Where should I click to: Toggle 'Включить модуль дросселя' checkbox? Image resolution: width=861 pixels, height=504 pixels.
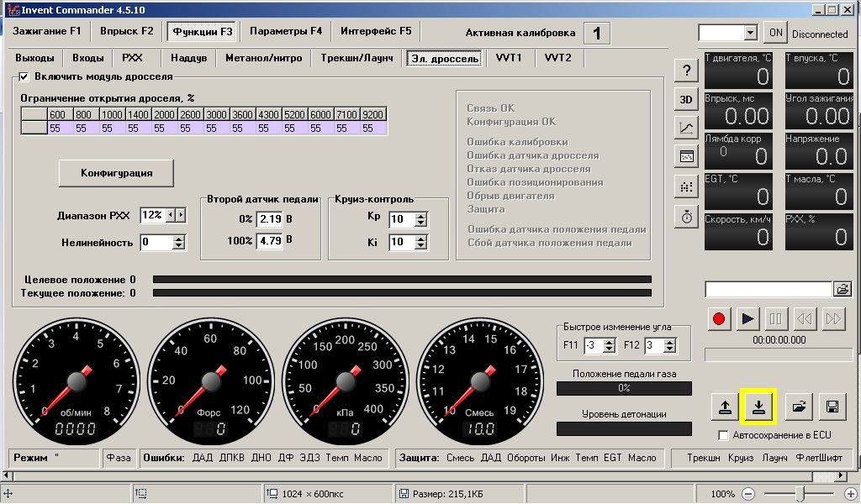coord(24,76)
